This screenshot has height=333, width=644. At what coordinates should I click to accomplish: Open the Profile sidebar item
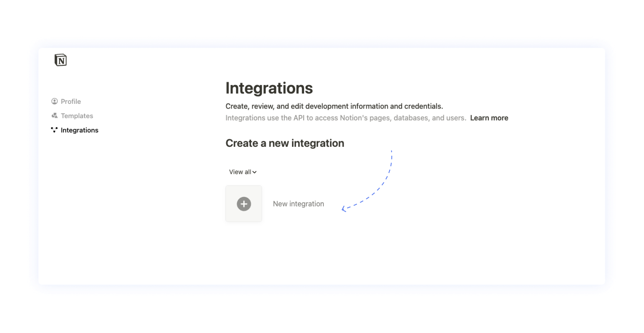tap(71, 101)
